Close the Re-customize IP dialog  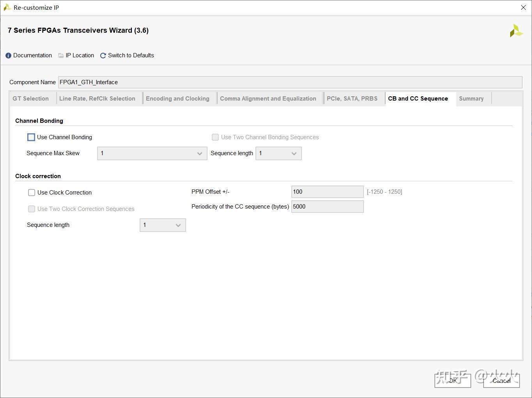(523, 7)
